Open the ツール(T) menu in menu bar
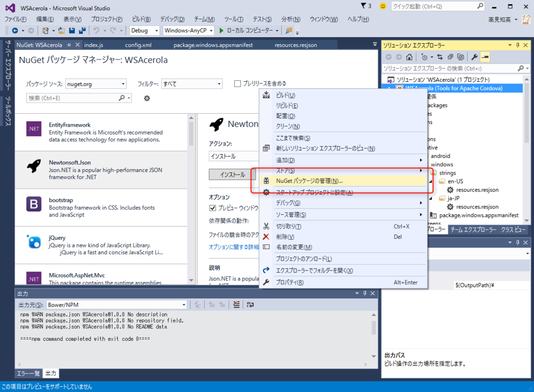Screen dimensions: 534x392 [x=234, y=19]
